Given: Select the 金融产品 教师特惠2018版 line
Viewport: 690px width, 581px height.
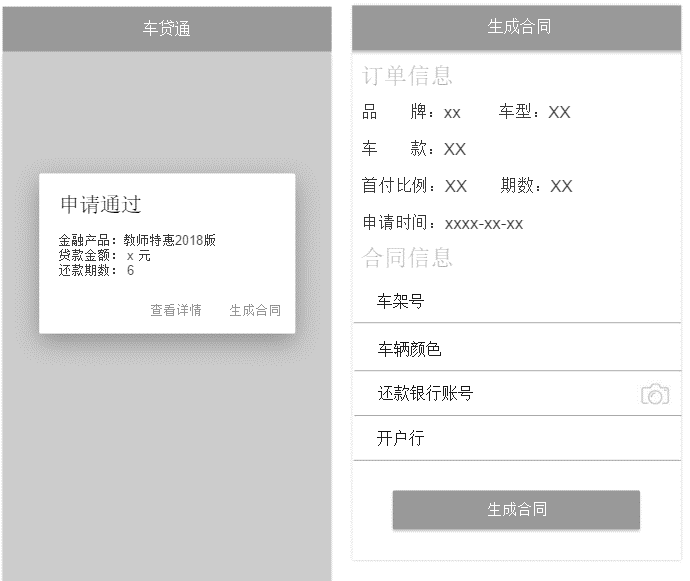Looking at the screenshot, I should tap(137, 240).
